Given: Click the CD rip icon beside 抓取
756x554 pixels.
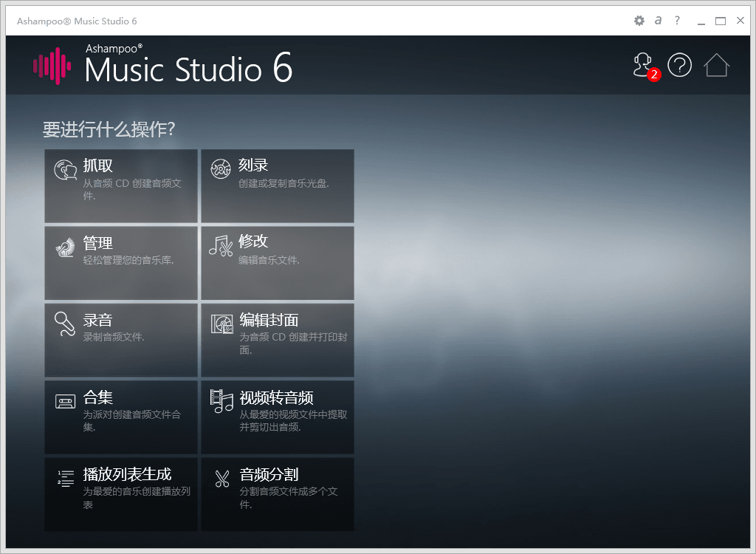Looking at the screenshot, I should point(66,171).
